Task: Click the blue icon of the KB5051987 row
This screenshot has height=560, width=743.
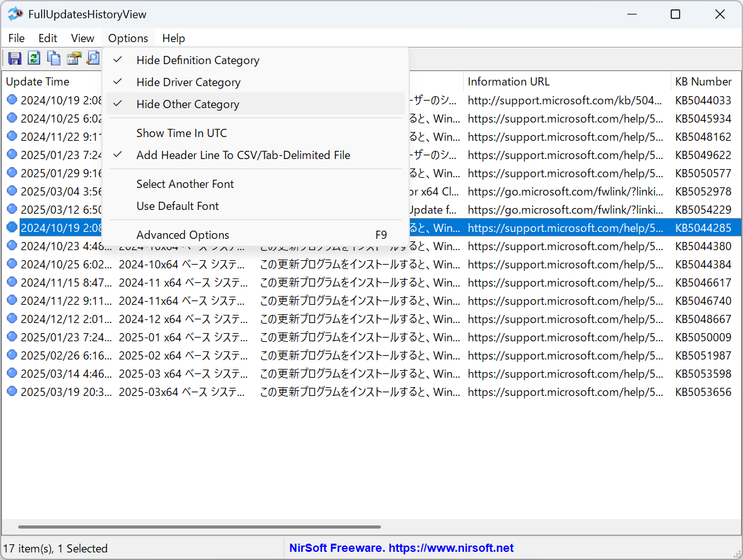Action: 12,355
